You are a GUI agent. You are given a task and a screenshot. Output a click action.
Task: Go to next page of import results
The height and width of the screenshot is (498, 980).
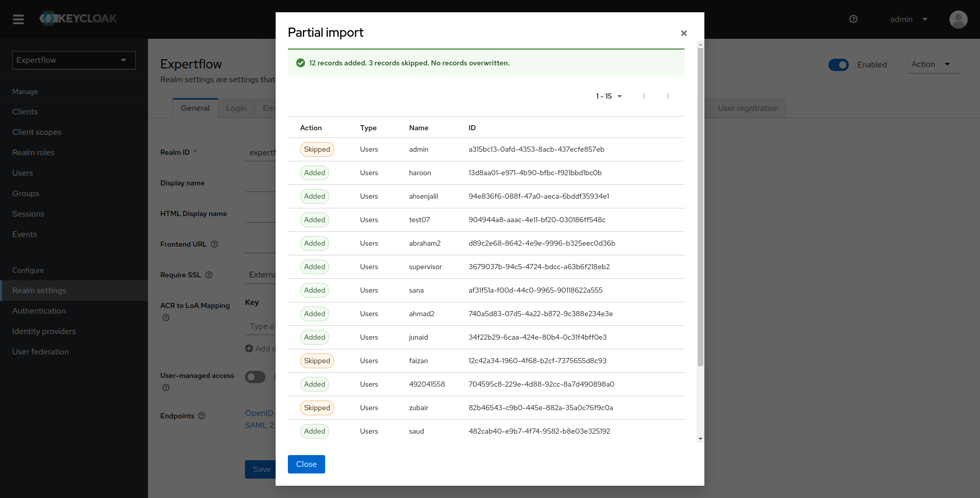pos(668,96)
